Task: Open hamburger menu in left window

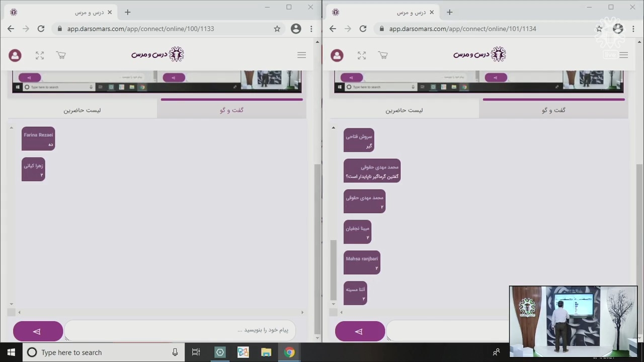Action: [x=301, y=55]
